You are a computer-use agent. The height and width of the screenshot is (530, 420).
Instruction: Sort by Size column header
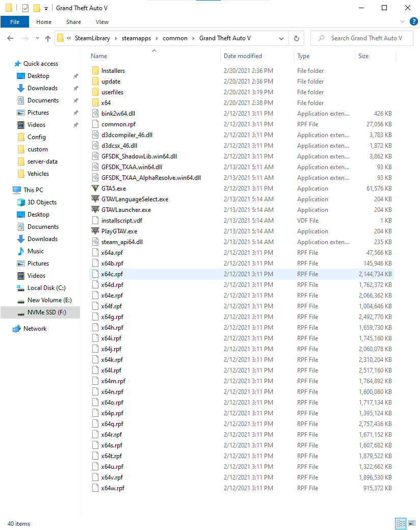tap(375, 56)
